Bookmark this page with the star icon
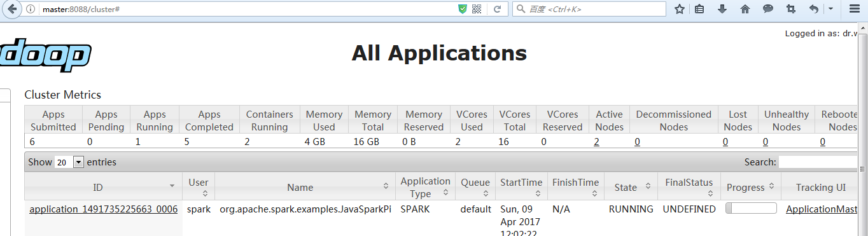This screenshot has width=868, height=236. click(680, 9)
